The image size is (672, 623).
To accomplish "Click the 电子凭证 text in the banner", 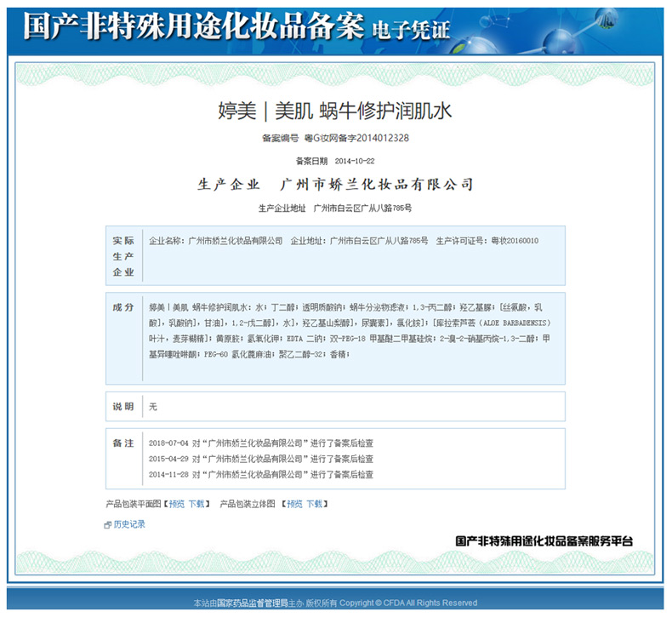I will [x=411, y=31].
